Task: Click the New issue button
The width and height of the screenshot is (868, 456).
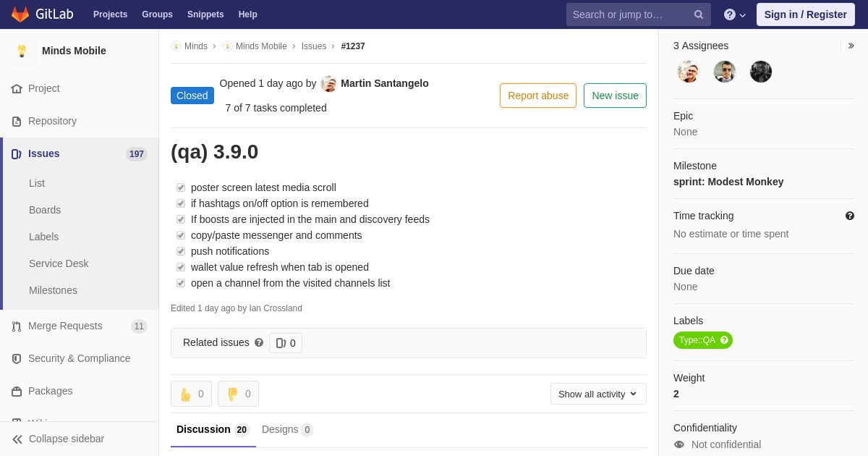Action: [x=615, y=96]
